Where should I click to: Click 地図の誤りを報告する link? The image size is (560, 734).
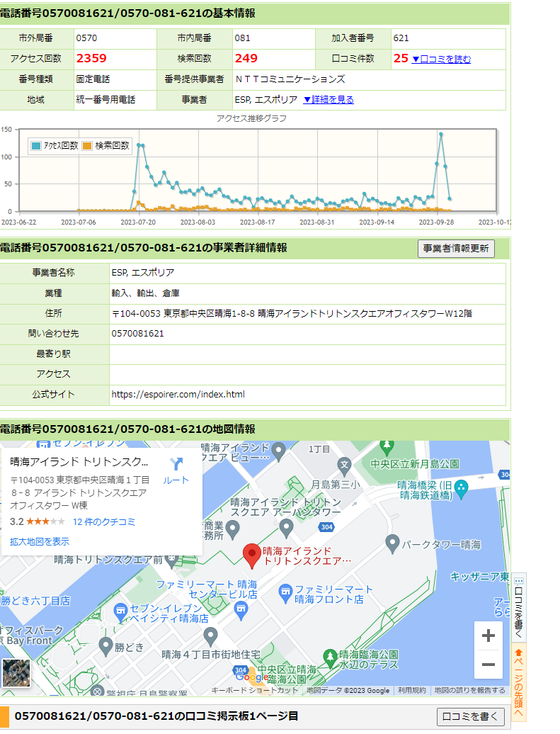coord(469,691)
